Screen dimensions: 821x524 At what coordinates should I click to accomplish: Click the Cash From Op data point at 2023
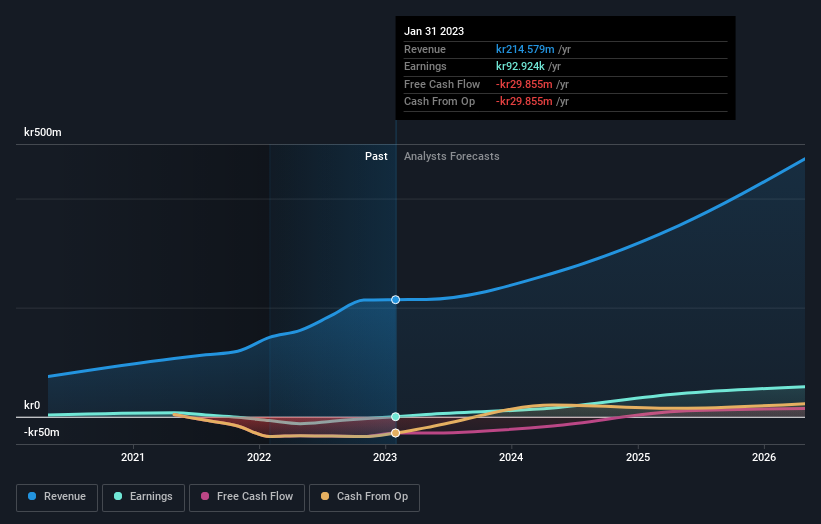(396, 433)
